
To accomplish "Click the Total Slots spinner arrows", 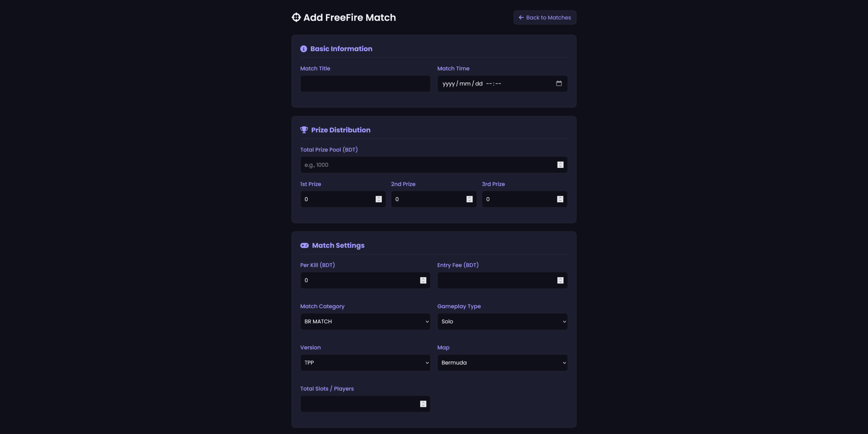I will (423, 404).
